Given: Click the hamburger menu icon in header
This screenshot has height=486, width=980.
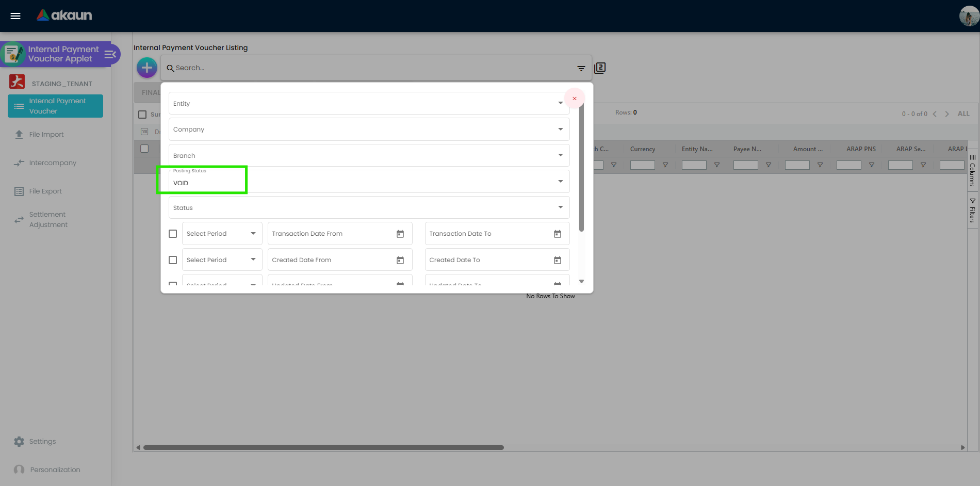Looking at the screenshot, I should (15, 16).
